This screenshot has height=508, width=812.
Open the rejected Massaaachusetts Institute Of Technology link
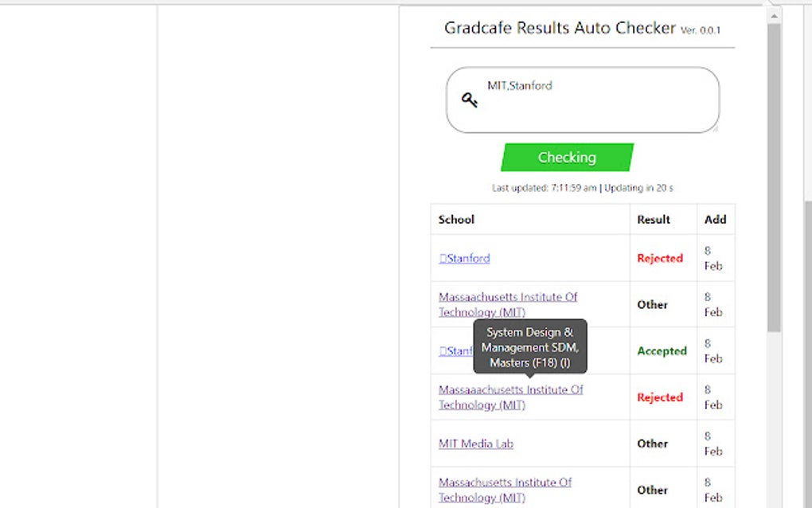[x=510, y=397]
